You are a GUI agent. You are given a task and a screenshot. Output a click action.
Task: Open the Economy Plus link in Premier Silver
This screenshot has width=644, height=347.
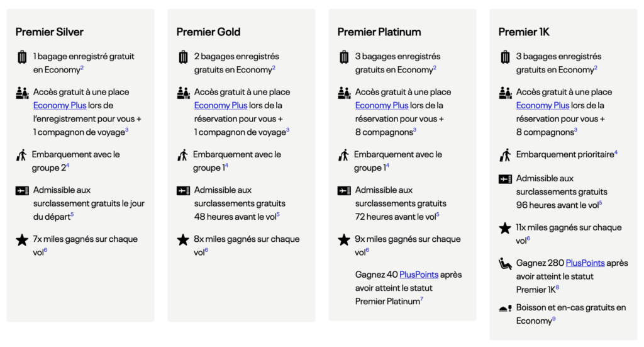(x=51, y=106)
